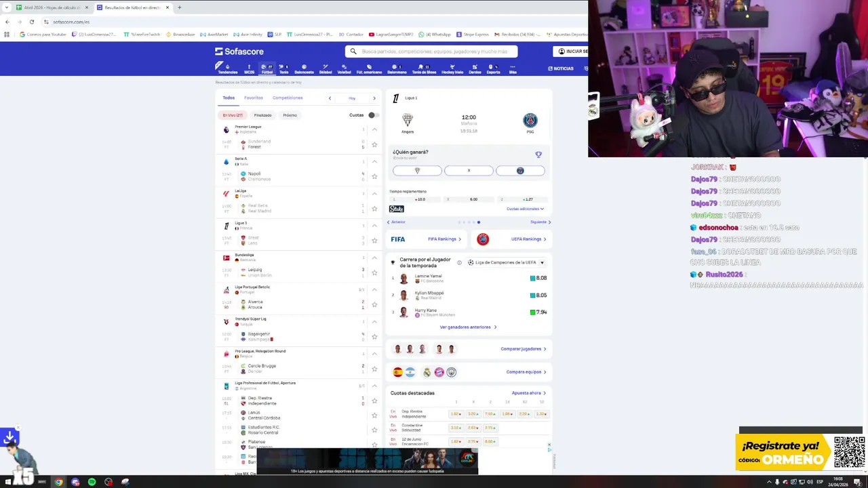This screenshot has width=868, height=488.
Task: Open FIFA Rankings
Action: pos(426,239)
